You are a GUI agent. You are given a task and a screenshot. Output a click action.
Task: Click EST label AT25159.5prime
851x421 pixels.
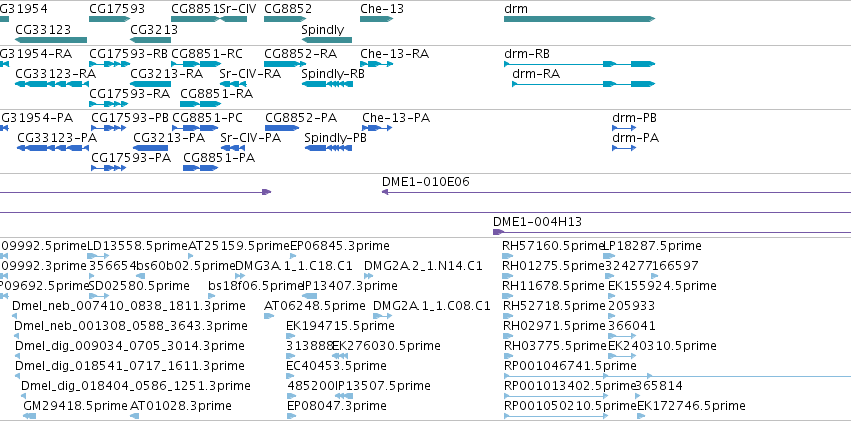[x=239, y=246]
